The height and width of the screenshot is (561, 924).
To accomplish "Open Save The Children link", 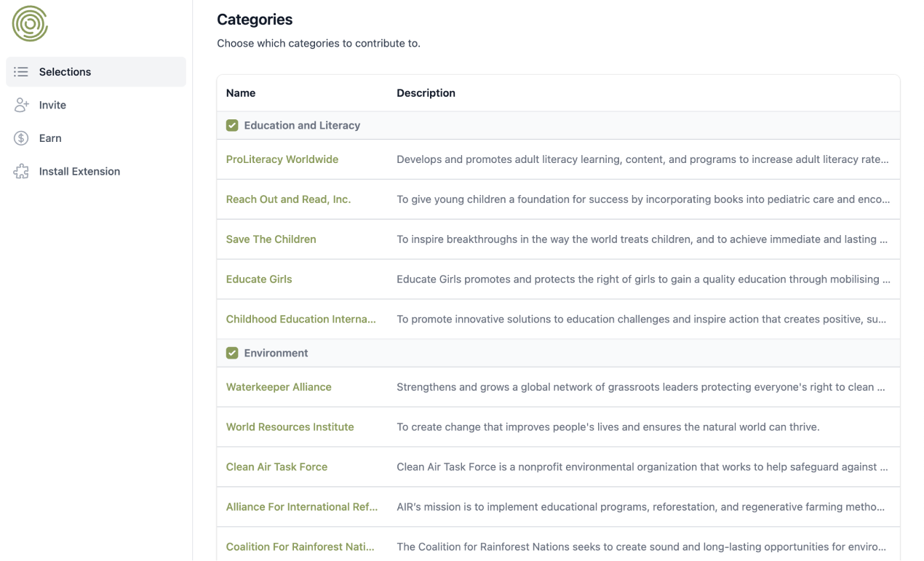I will click(x=271, y=239).
